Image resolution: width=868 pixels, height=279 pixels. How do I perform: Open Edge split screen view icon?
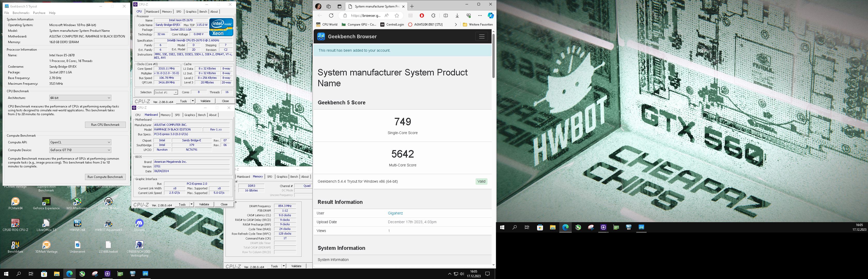(445, 16)
